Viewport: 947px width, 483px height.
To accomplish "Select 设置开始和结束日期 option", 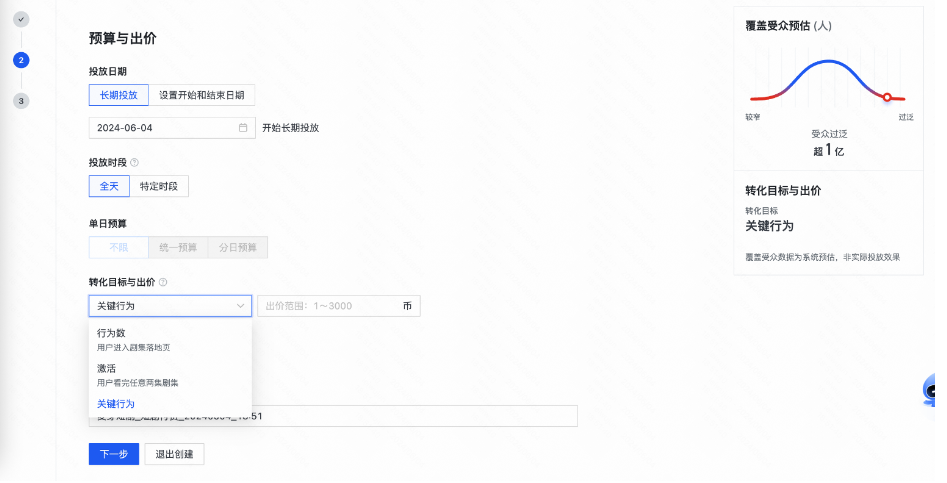I will coord(202,95).
